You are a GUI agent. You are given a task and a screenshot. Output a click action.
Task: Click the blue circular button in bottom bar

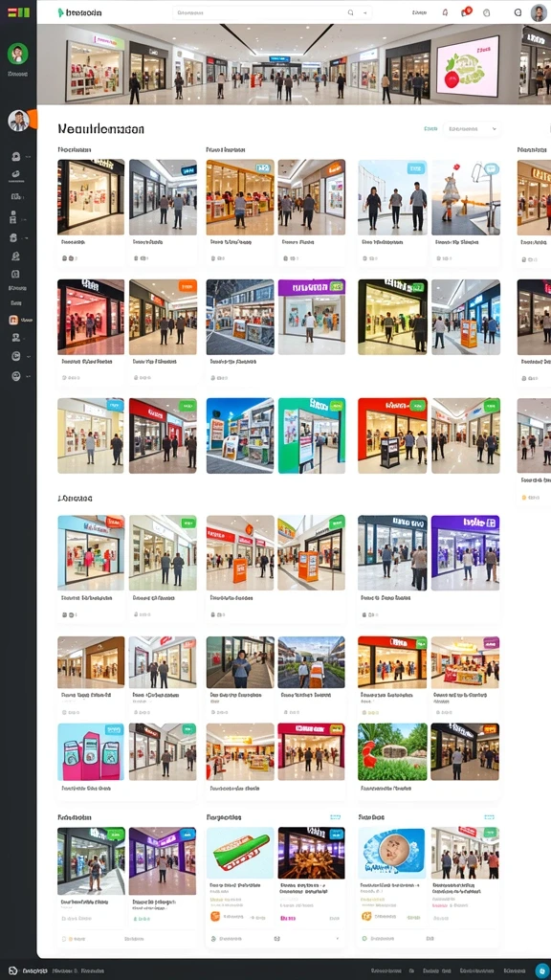tap(541, 970)
